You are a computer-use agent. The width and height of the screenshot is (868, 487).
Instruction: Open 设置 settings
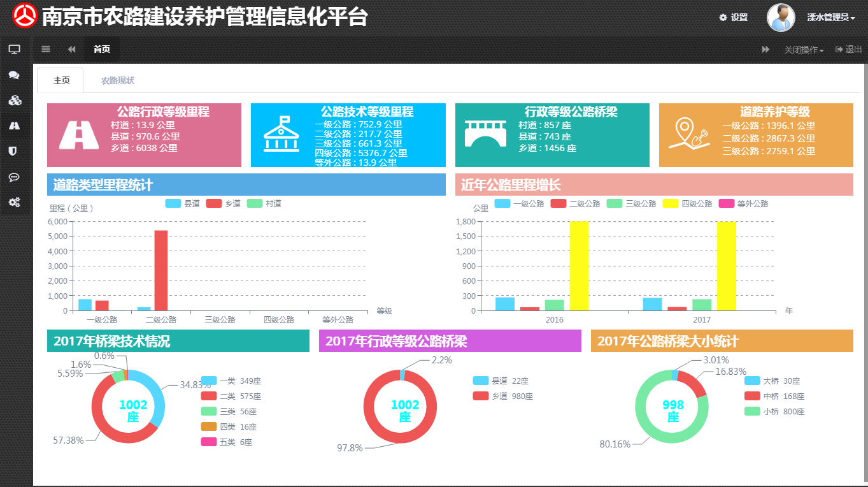pyautogui.click(x=734, y=17)
